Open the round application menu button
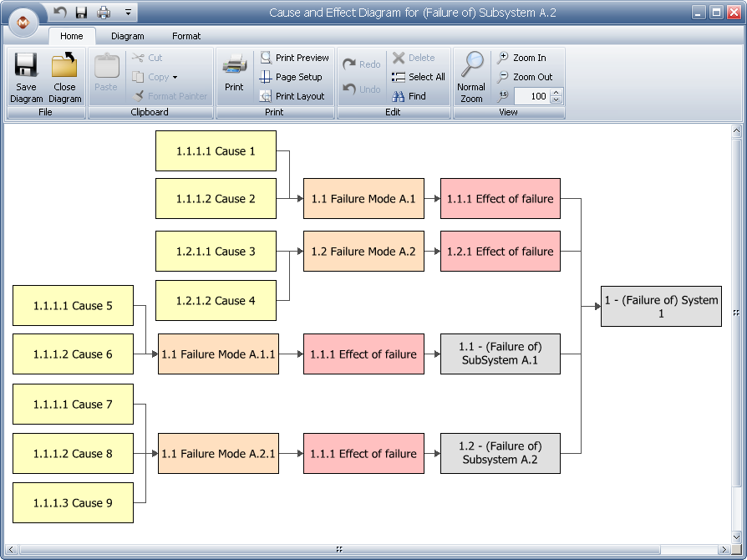Screen dimensions: 747x560 click(25, 22)
